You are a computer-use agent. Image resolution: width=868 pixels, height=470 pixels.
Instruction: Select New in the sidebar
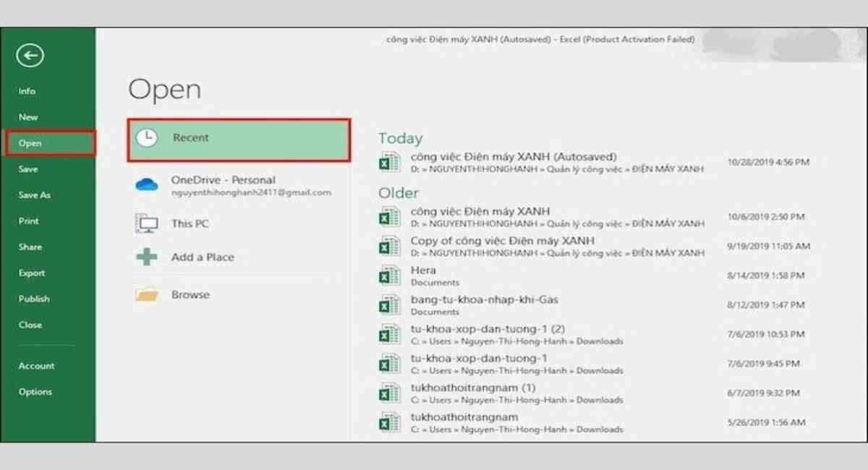28,117
